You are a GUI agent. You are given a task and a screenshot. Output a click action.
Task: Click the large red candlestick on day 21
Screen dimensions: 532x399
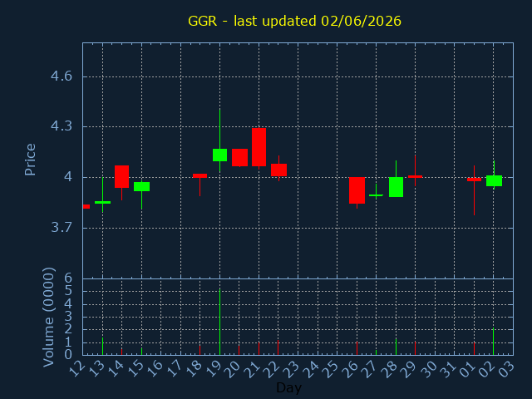(259, 147)
